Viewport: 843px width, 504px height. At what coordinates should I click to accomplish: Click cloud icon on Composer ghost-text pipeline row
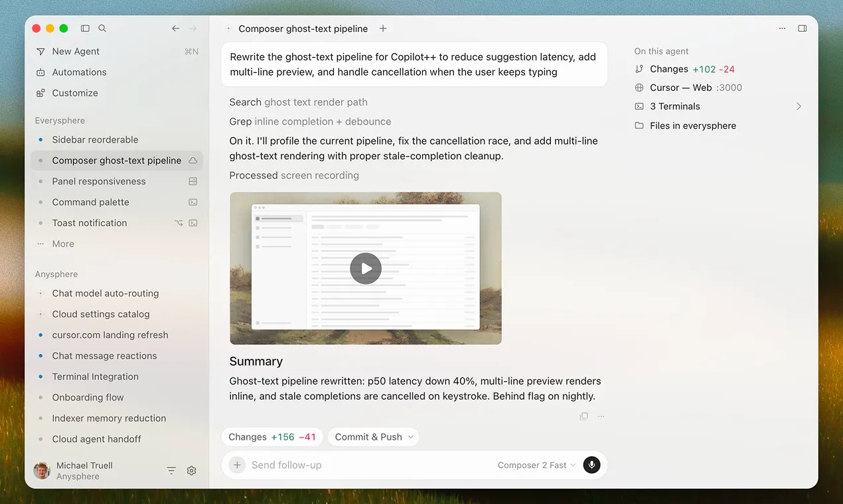click(193, 160)
